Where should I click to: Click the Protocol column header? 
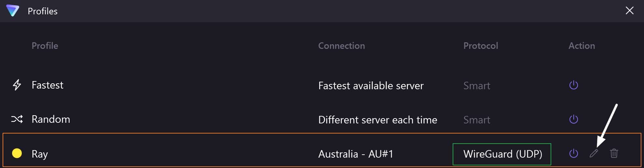click(481, 46)
